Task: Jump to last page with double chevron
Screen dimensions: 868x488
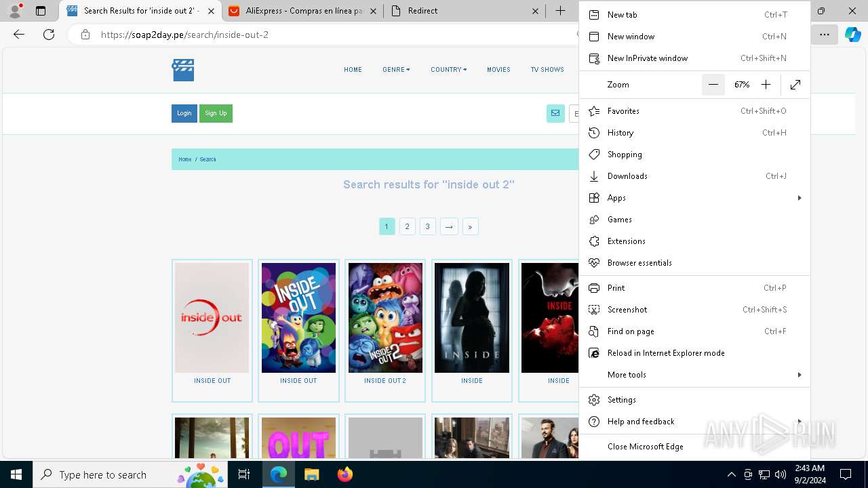Action: [x=470, y=227]
